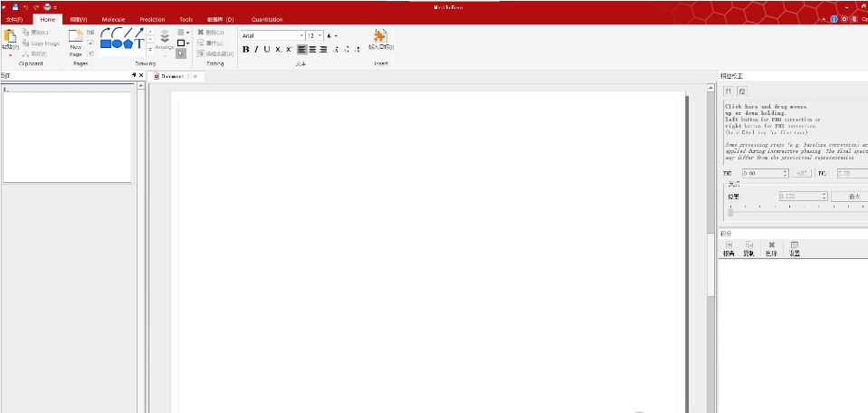Click the Delete X icon in Editing group
The height and width of the screenshot is (413, 868).
coord(201,32)
